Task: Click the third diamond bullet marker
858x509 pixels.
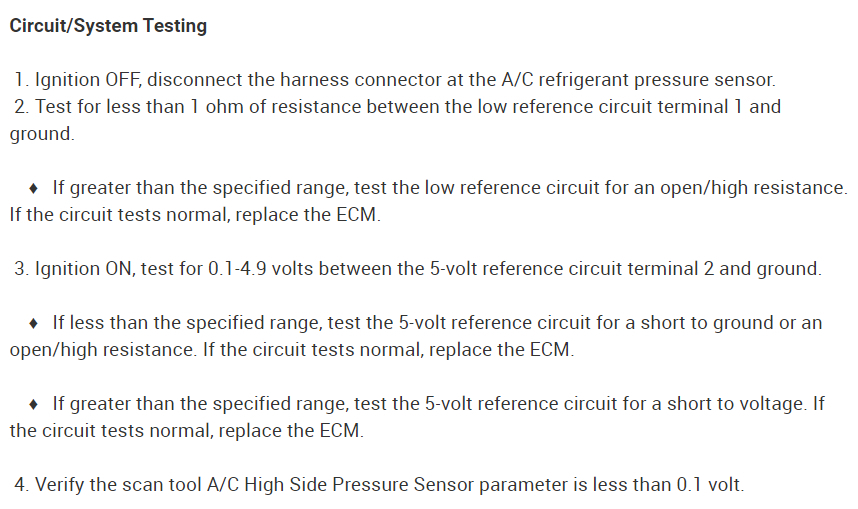Action: 35,404
